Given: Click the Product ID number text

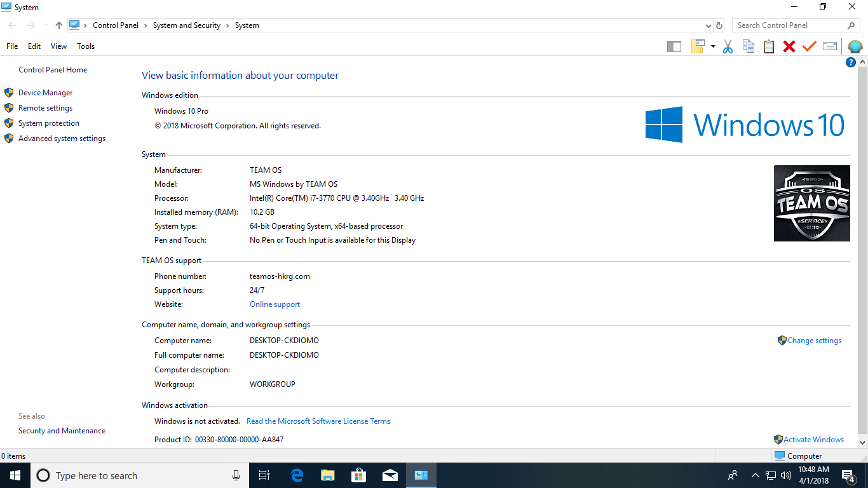Looking at the screenshot, I should [x=239, y=440].
